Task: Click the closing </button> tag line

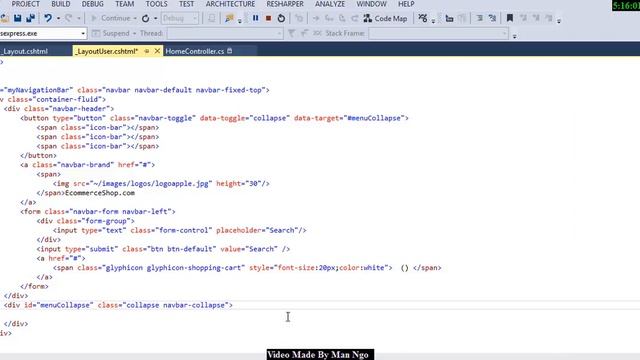Action: [38, 156]
